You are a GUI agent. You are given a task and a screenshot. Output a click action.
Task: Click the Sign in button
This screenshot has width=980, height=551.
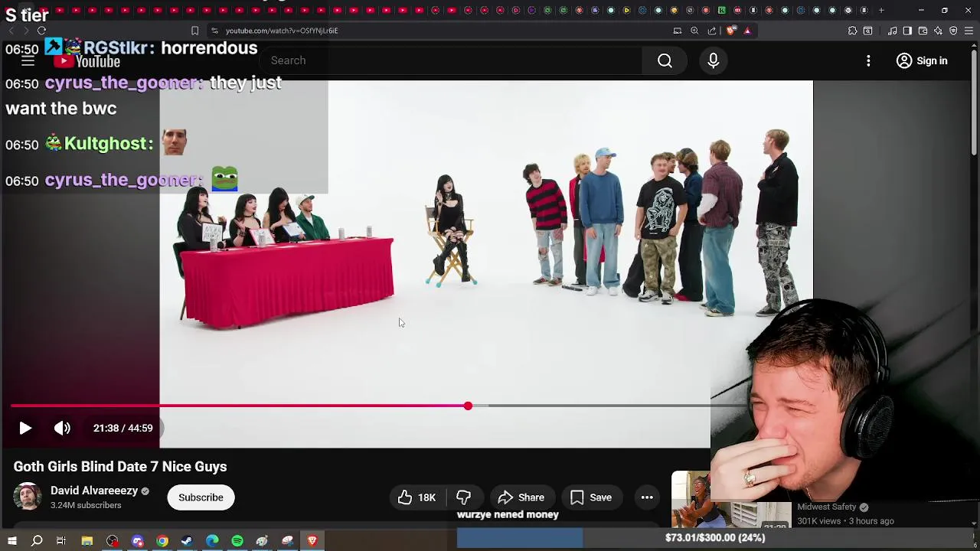coord(922,60)
